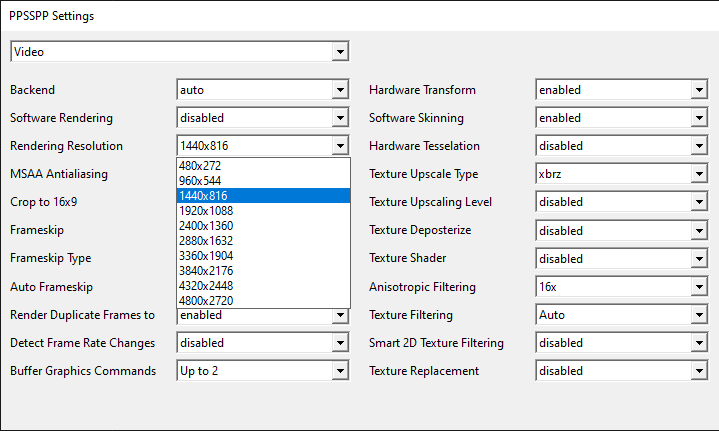Open Hardware Tesselation dropdown
The width and height of the screenshot is (719, 431).
tap(622, 146)
